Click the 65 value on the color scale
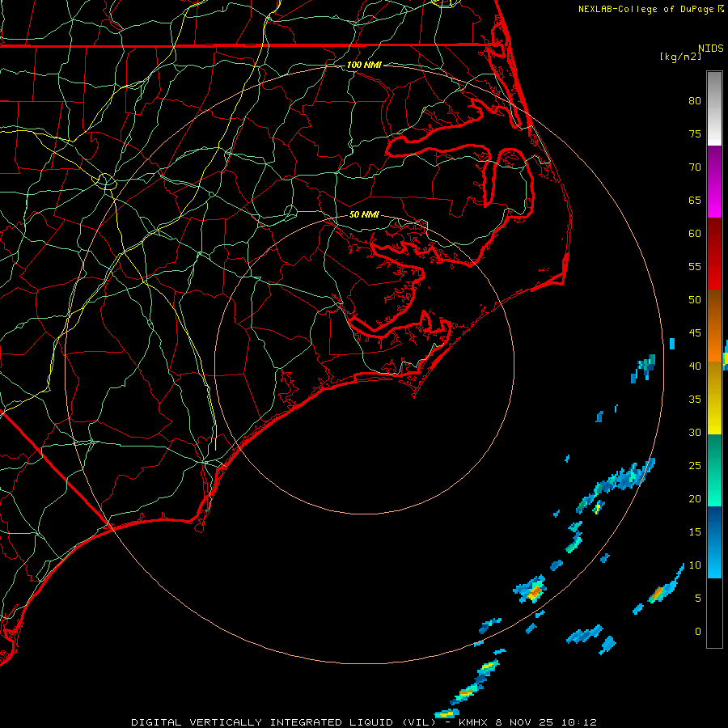The image size is (728, 728). click(695, 201)
